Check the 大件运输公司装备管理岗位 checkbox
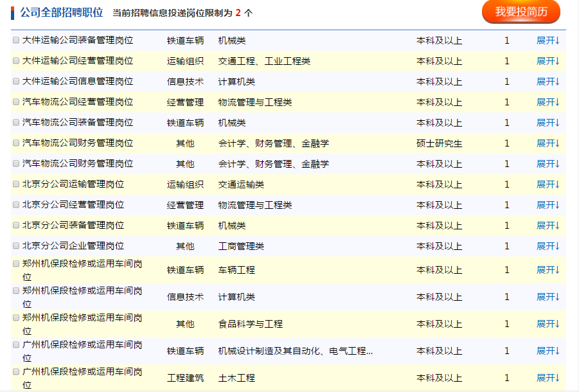579x392 pixels. [x=16, y=40]
